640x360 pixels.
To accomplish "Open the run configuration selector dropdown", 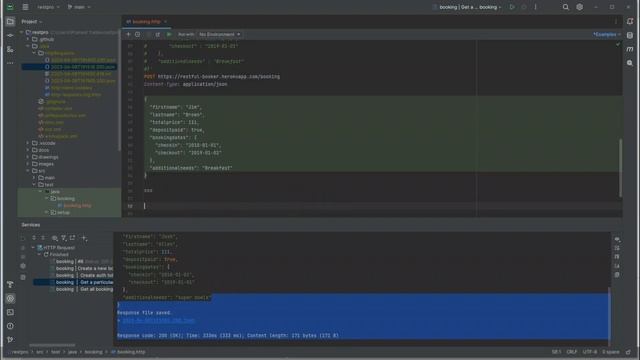I will coord(467,7).
